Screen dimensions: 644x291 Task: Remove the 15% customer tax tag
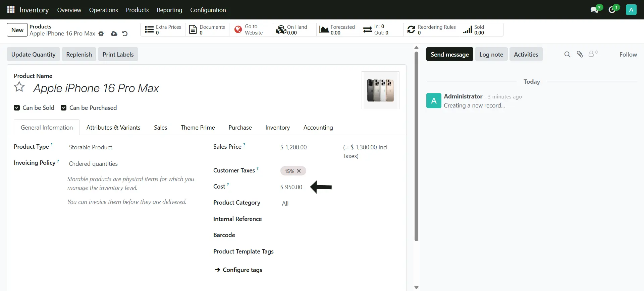(x=299, y=171)
